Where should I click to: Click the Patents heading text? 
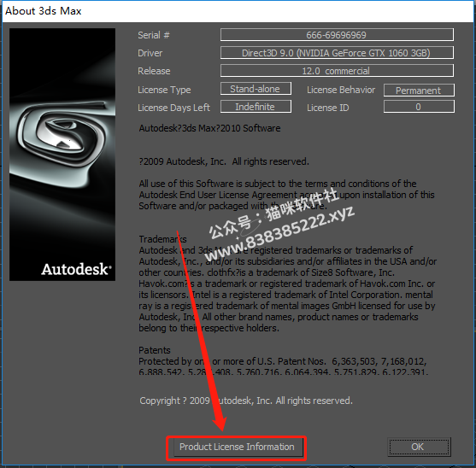[155, 350]
